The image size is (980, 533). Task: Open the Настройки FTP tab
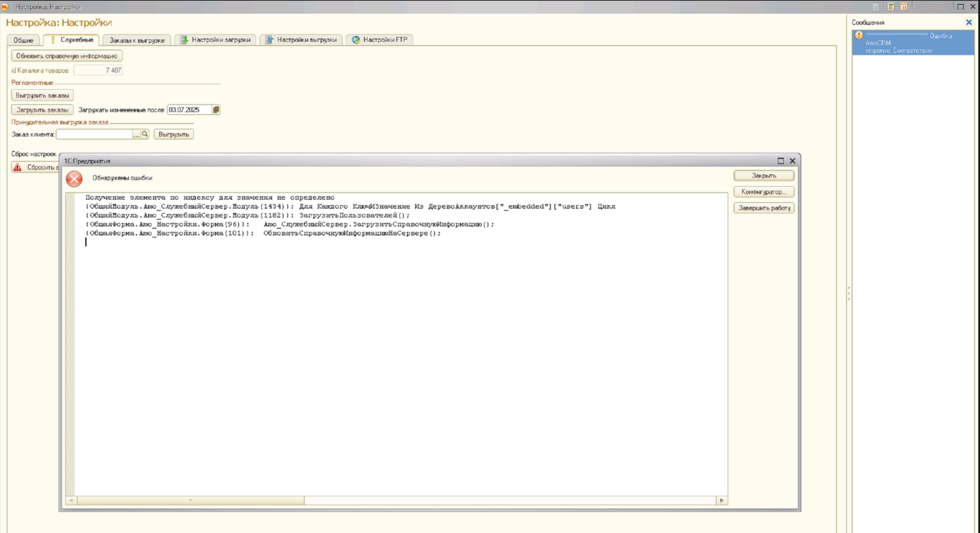tap(379, 40)
